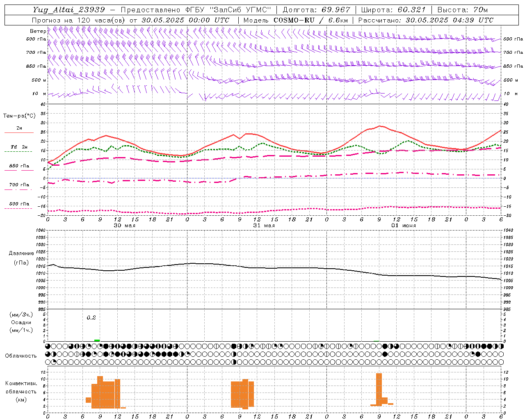This screenshot has height=420, width=525.
Task: Click the "30 мая" date label
Action: 124,226
